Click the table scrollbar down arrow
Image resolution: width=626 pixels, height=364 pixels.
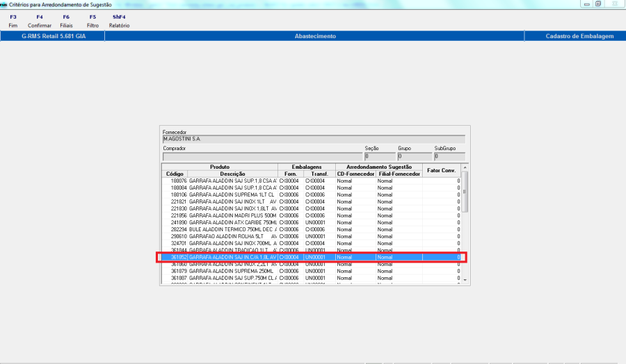465,280
